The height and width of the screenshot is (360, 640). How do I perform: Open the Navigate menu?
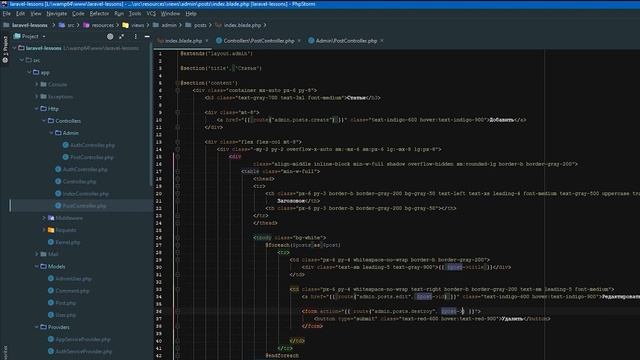[56, 13]
